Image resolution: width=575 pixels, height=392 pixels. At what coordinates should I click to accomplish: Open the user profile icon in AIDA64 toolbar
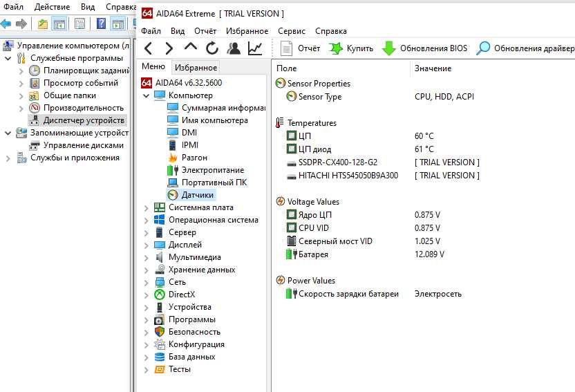pyautogui.click(x=234, y=48)
